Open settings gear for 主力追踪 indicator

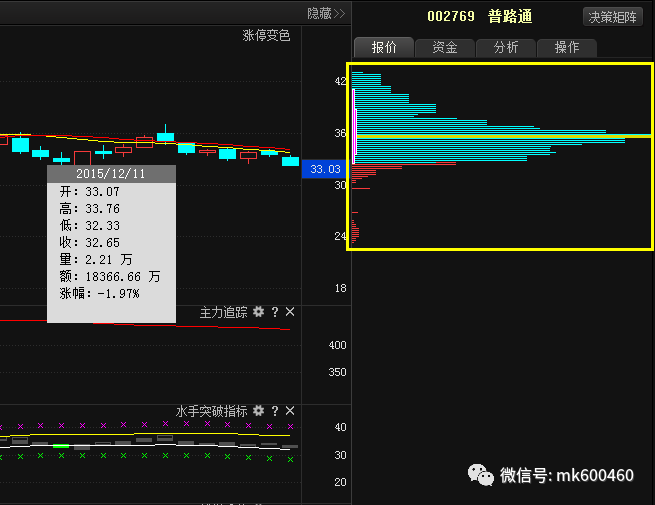coord(258,312)
